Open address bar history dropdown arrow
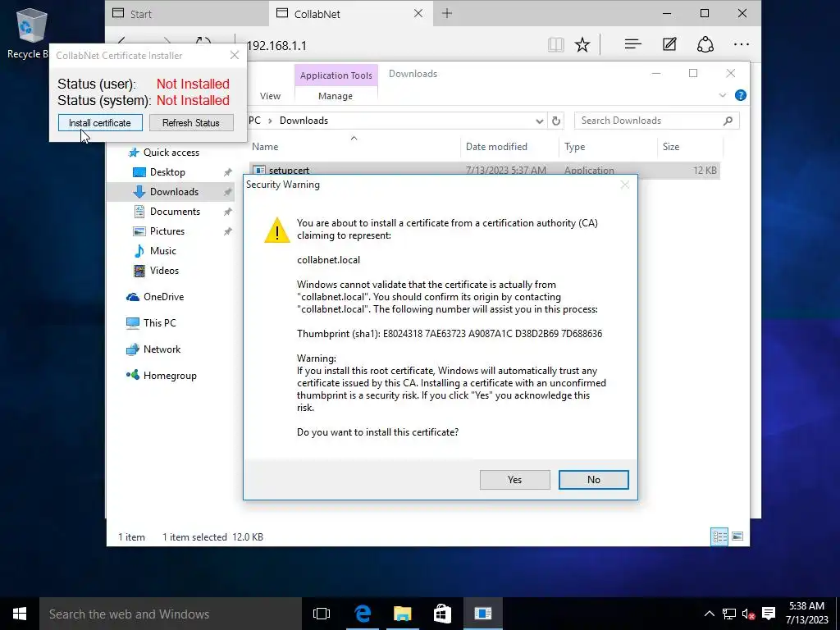Viewport: 840px width, 630px height. click(540, 121)
